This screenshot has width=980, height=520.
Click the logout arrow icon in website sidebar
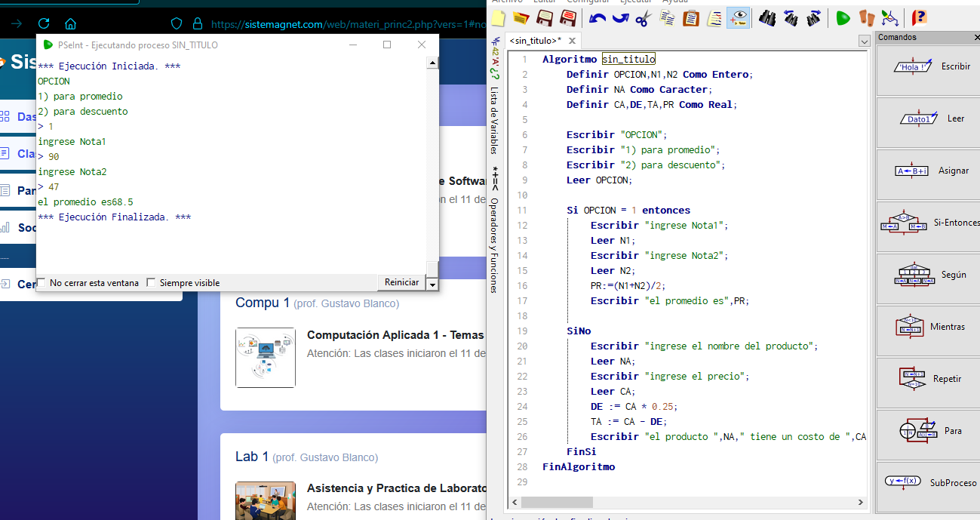[5, 285]
